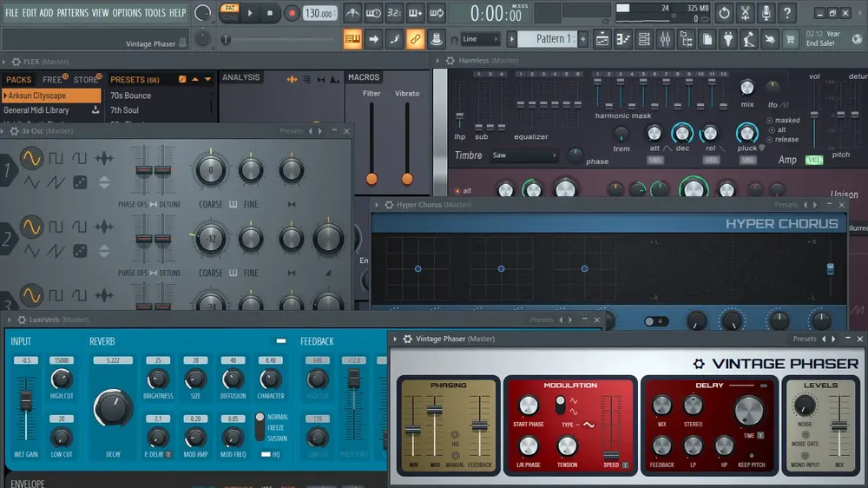Screen dimensions: 868x488
Task: Select the 70s Bounce preset
Action: point(131,96)
